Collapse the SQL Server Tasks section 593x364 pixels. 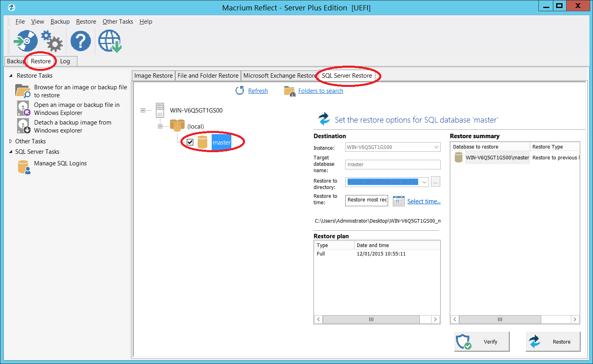pyautogui.click(x=11, y=151)
